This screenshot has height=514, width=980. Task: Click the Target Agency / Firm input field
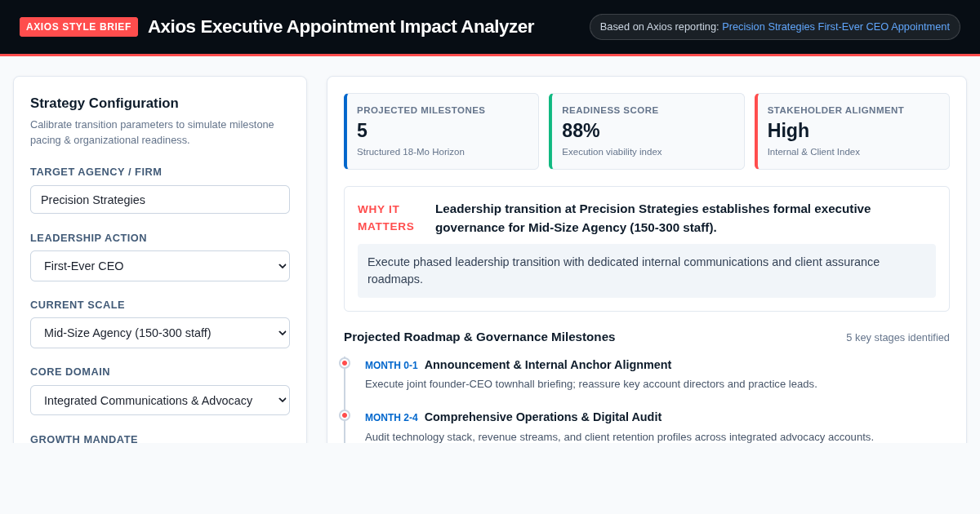click(x=160, y=200)
